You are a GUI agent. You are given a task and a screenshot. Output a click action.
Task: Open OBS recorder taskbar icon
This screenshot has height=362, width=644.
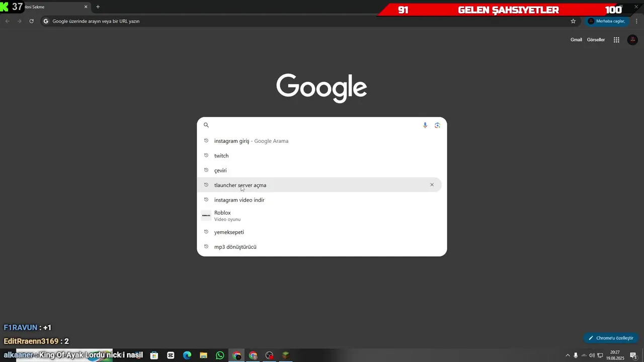pyautogui.click(x=270, y=355)
